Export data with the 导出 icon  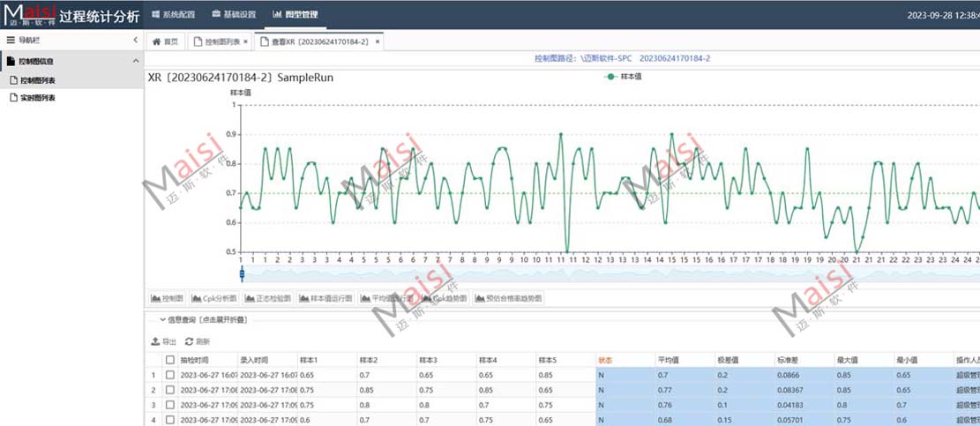point(164,341)
